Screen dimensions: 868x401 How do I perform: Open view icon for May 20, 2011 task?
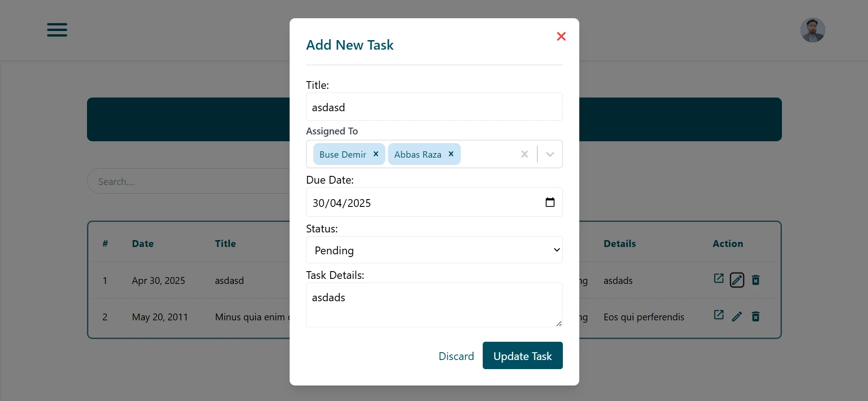click(x=719, y=315)
